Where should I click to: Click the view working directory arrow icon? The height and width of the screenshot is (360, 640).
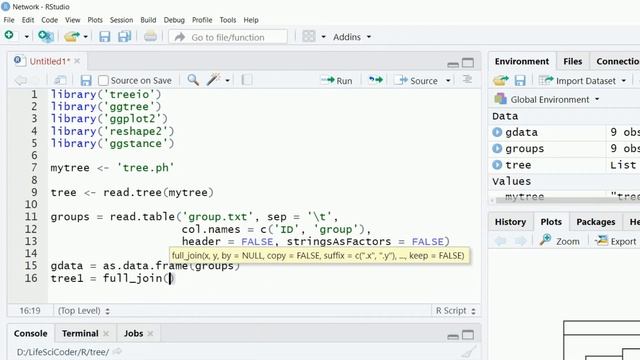(118, 351)
